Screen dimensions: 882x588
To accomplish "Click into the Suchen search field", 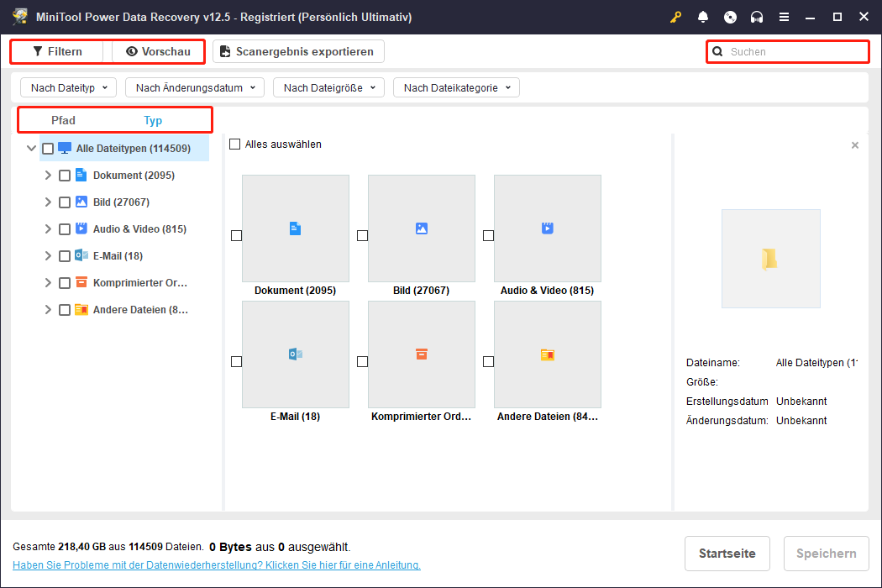I will pos(788,52).
